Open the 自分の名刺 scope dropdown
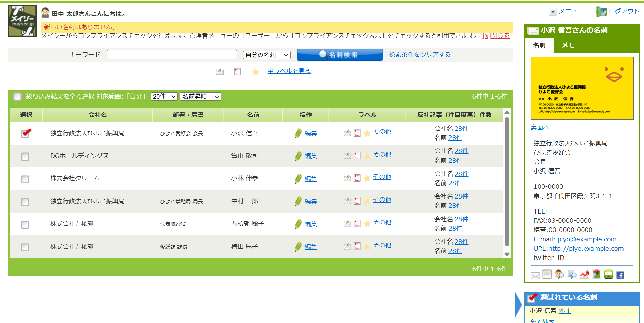 267,55
